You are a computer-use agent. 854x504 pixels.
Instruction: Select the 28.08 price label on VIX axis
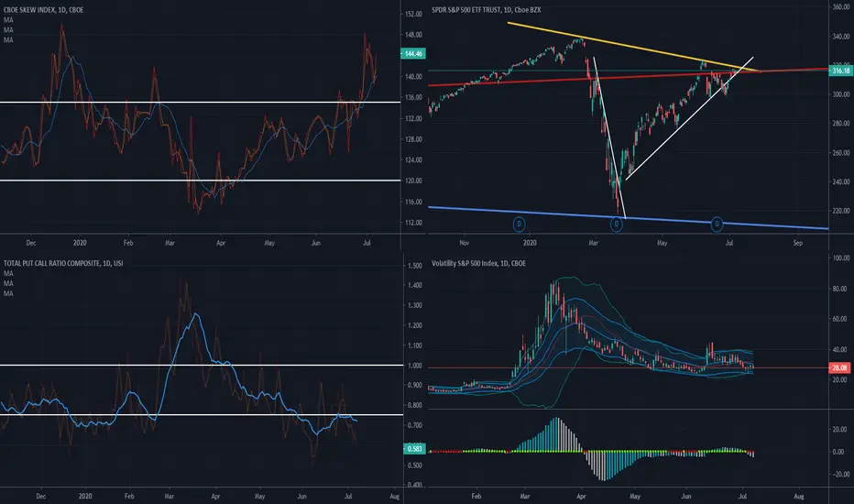click(839, 367)
